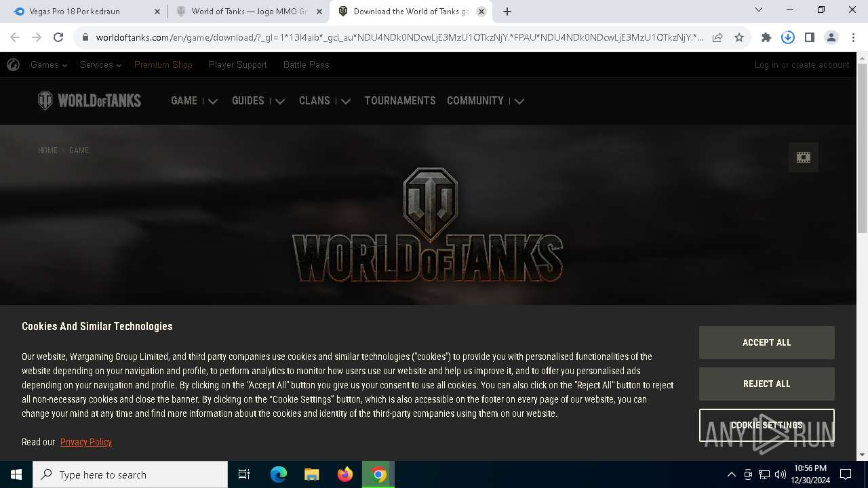Open the notification center icon
Image resolution: width=868 pixels, height=488 pixels.
point(846,474)
